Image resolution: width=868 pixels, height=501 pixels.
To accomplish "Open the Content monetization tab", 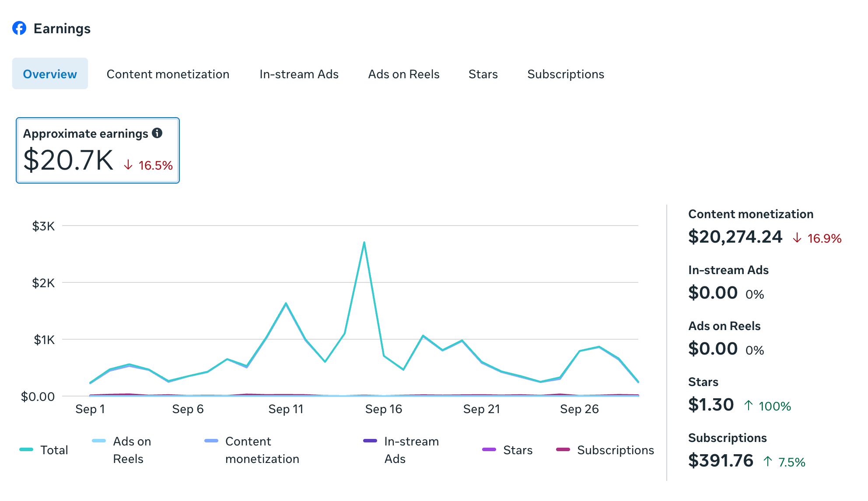I will click(x=168, y=74).
